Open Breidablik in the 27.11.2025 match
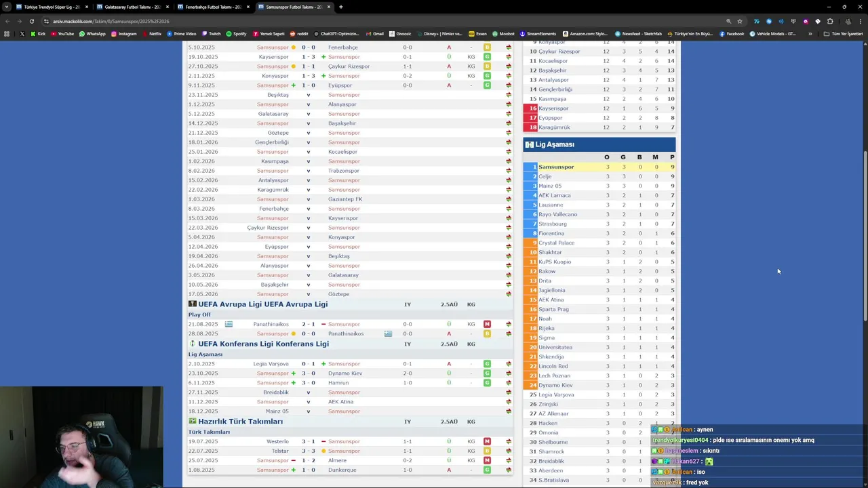The width and height of the screenshot is (868, 488). (x=276, y=392)
